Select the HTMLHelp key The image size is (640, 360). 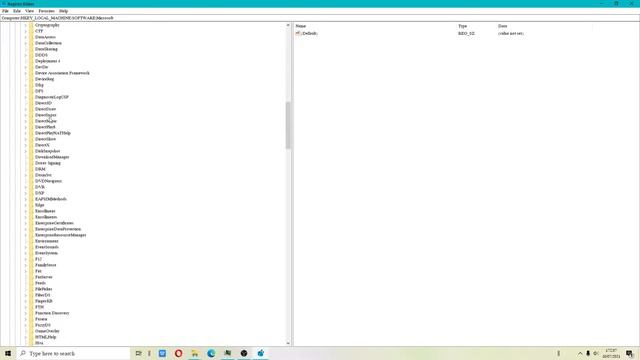45,337
